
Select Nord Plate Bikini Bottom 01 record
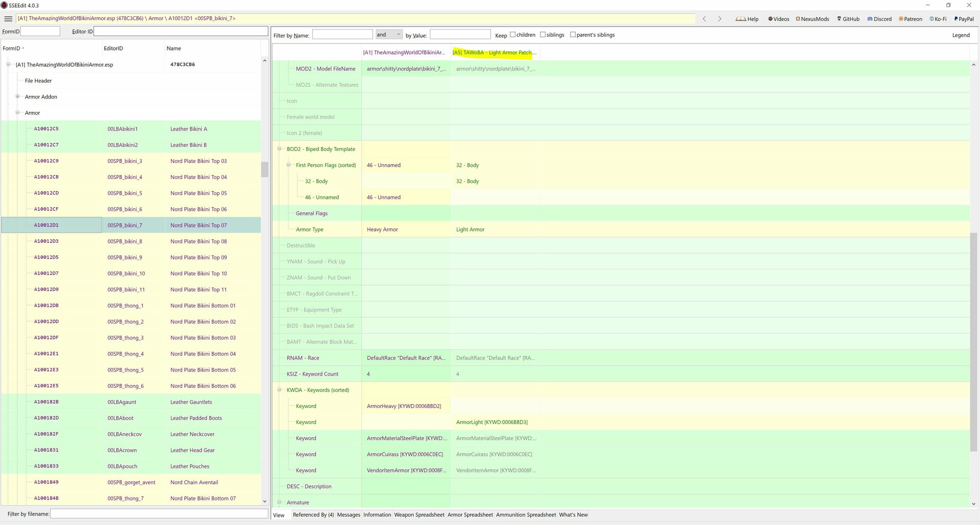pos(131,306)
